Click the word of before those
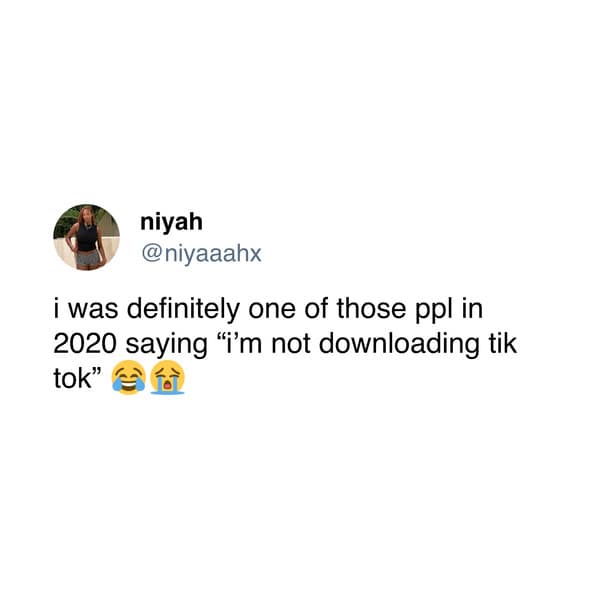Image resolution: width=599 pixels, height=599 pixels. coord(317,308)
